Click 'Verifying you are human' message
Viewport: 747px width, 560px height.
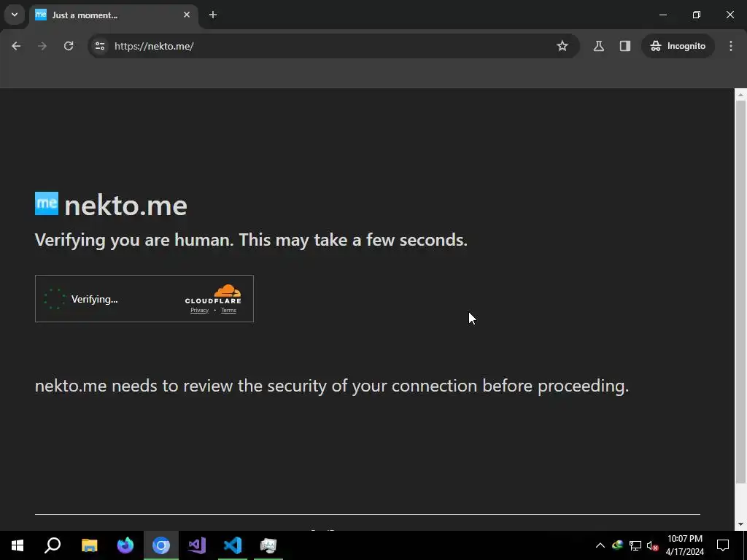tap(251, 240)
